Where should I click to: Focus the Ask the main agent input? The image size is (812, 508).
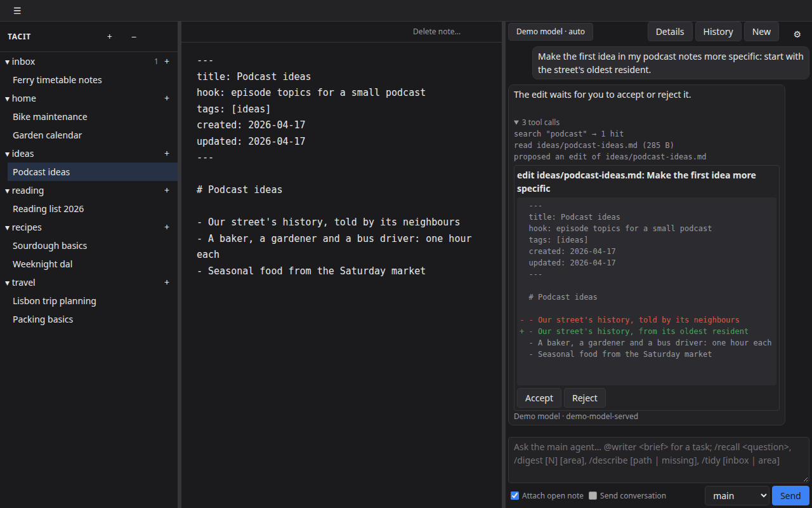coord(658,460)
